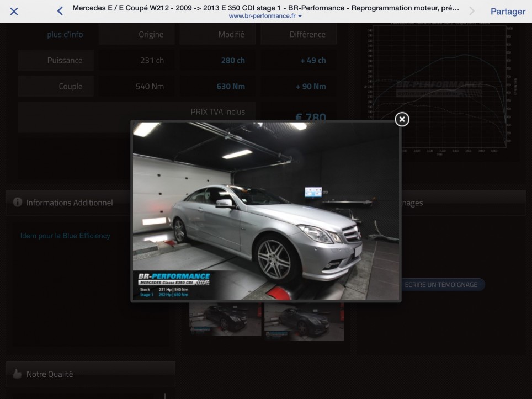
Task: Click the BR-Performance logo on the car photo
Action: 174,276
